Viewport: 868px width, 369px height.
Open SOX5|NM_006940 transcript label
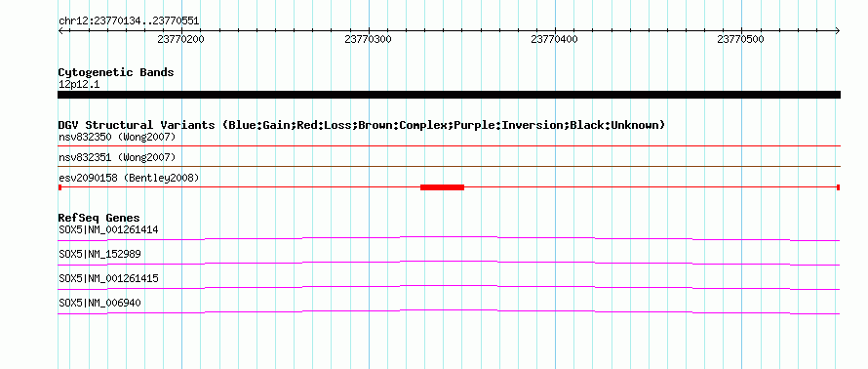click(99, 303)
